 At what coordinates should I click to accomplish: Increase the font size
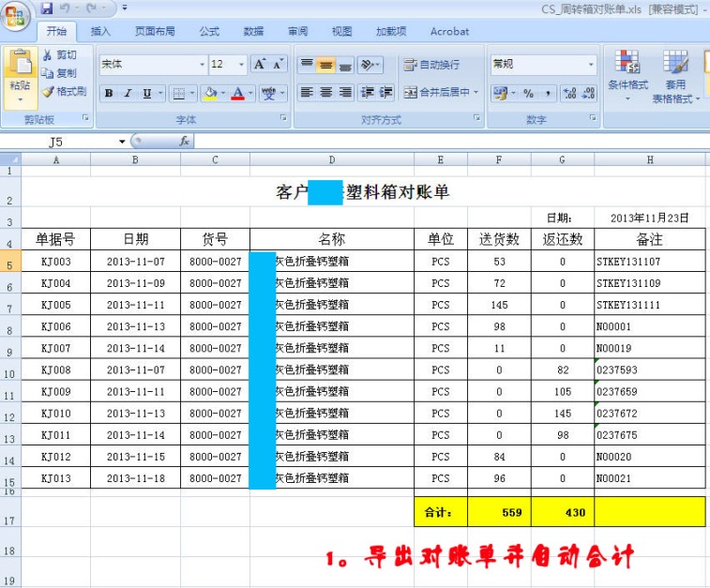pyautogui.click(x=260, y=65)
